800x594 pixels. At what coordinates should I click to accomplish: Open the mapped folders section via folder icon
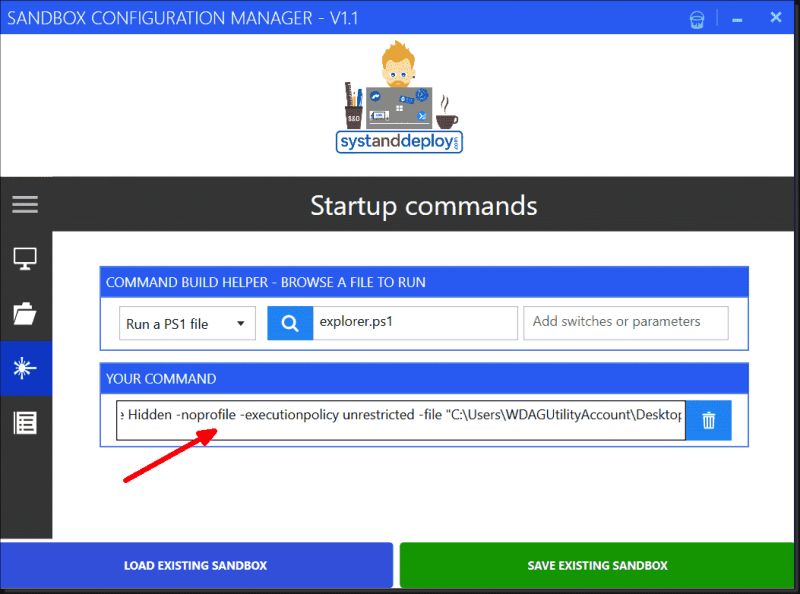click(x=24, y=313)
